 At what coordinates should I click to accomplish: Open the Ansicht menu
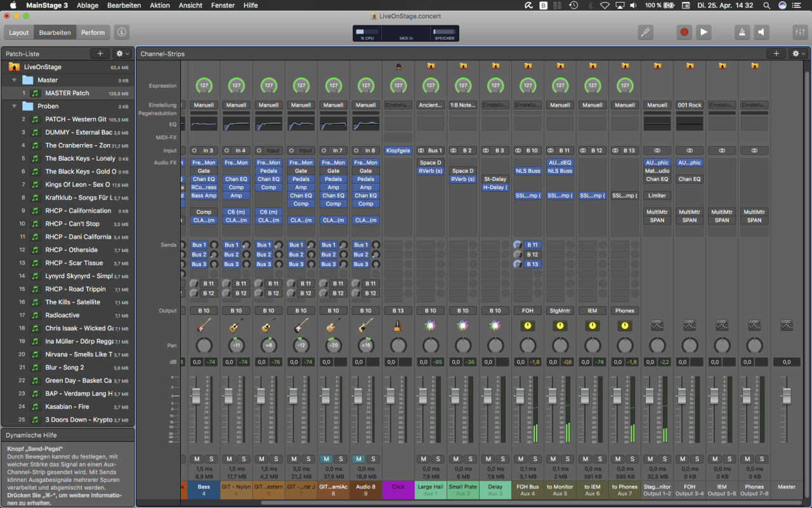pos(191,5)
